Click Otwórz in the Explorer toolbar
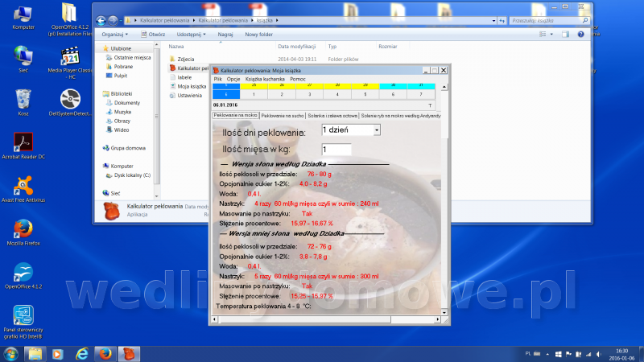Viewport: 644px width, 362px height. [153, 35]
